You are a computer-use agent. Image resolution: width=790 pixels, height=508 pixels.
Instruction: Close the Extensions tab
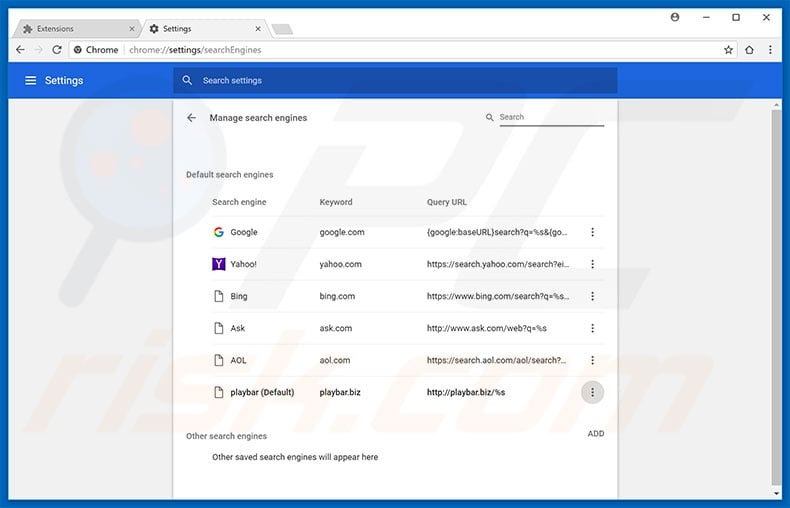(x=131, y=29)
